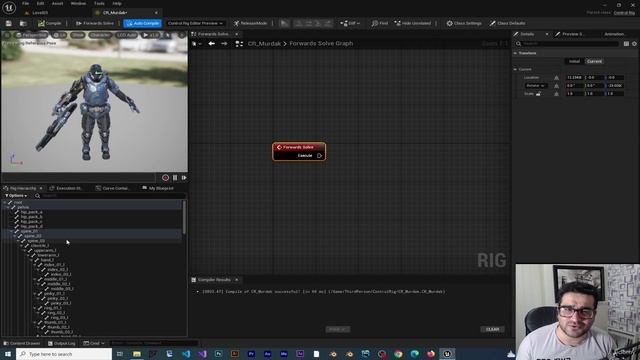This screenshot has height=360, width=640.
Task: Open the viewport Show menu
Action: coord(78,36)
